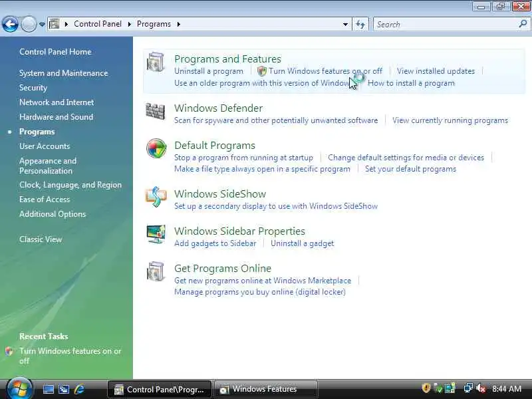This screenshot has width=532, height=399.
Task: Click in the Search input field
Action: [446, 25]
